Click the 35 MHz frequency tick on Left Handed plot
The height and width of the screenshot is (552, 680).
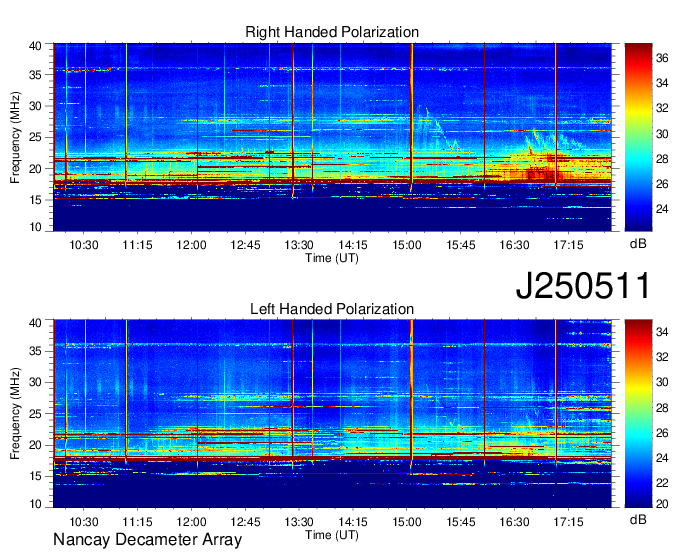[36, 351]
